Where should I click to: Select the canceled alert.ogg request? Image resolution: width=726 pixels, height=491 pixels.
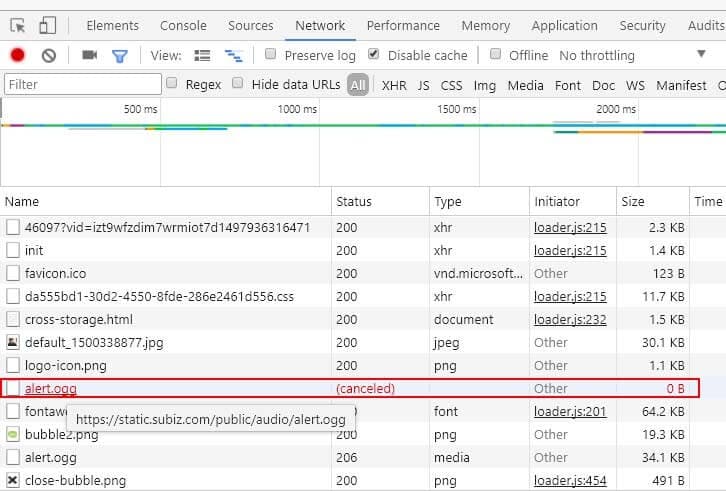pos(350,388)
